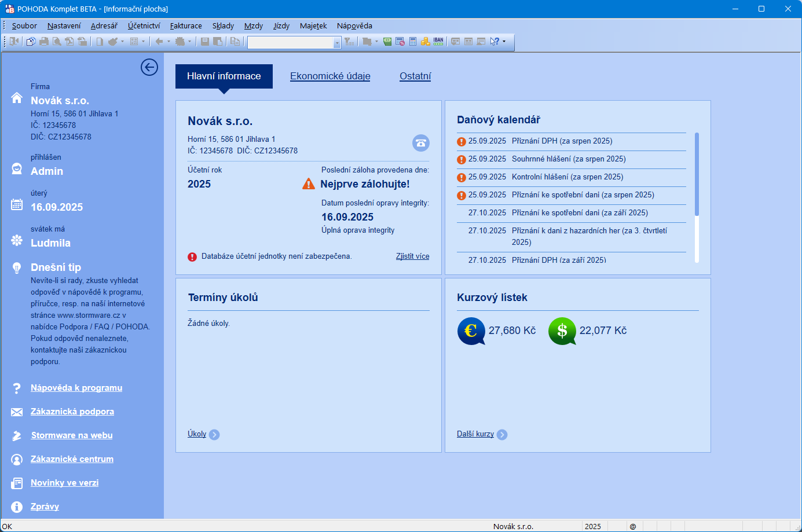Screen dimensions: 802x532
Task: Follow the Zjistit více link
Action: [413, 256]
